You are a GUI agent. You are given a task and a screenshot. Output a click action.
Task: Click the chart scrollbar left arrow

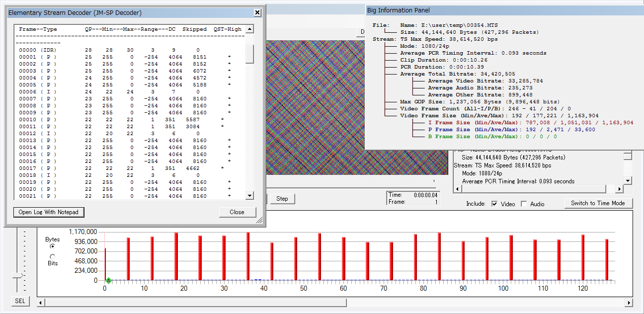pos(41,303)
